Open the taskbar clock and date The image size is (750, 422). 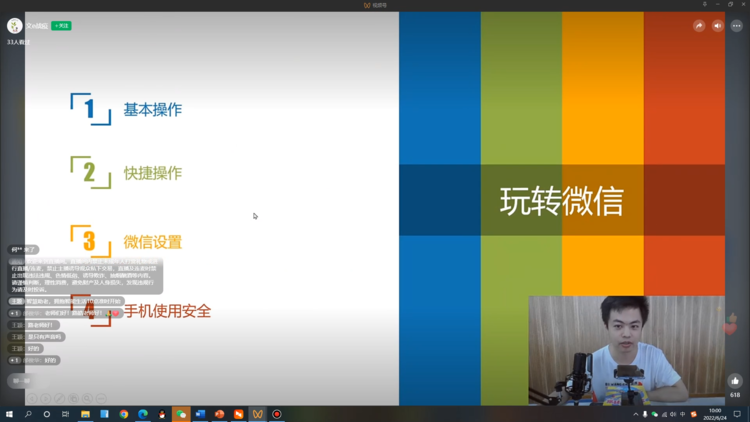[x=715, y=414]
